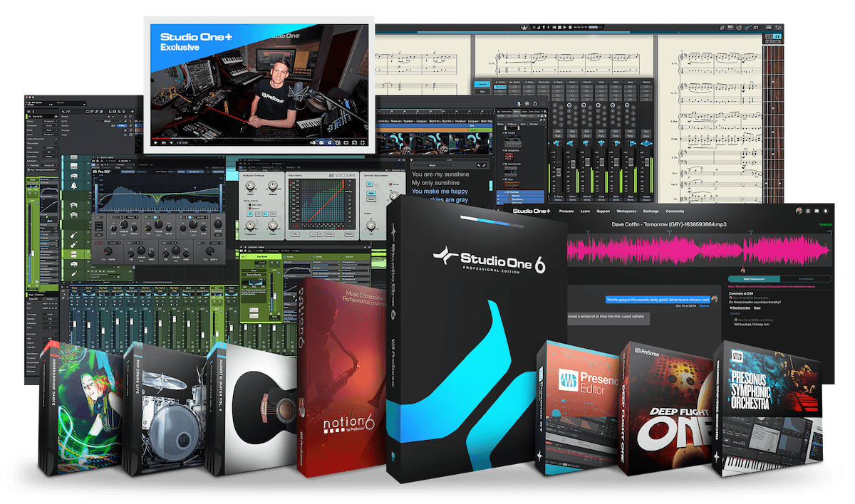This screenshot has height=504, width=855.
Task: Click the green Download link
Action: (x=826, y=224)
